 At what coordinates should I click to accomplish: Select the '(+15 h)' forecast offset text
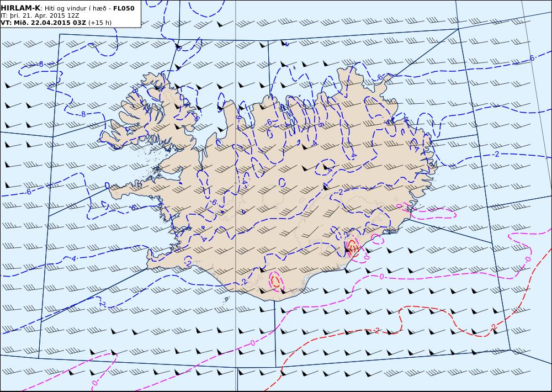pyautogui.click(x=99, y=23)
